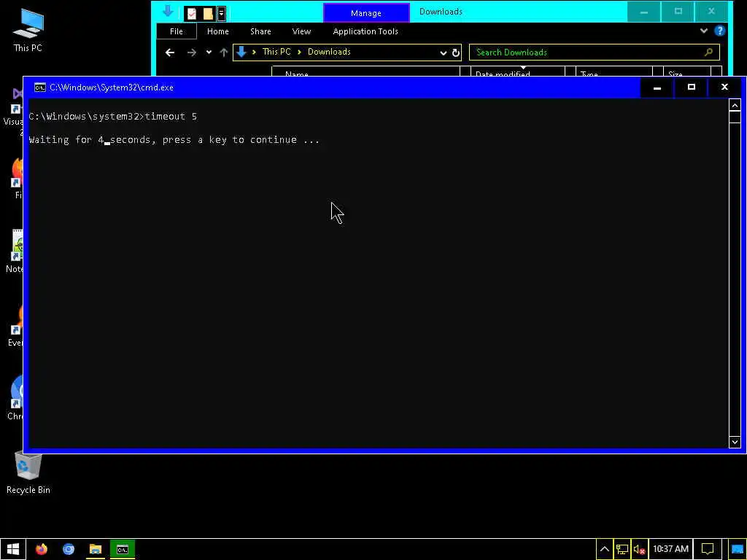Open the Action Center notifications icon
Viewport: 747px width, 560px height.
708,549
